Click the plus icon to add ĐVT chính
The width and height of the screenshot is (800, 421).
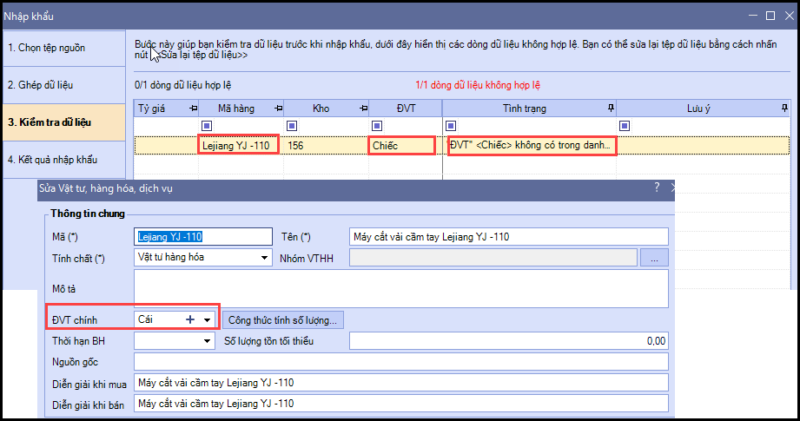click(190, 319)
